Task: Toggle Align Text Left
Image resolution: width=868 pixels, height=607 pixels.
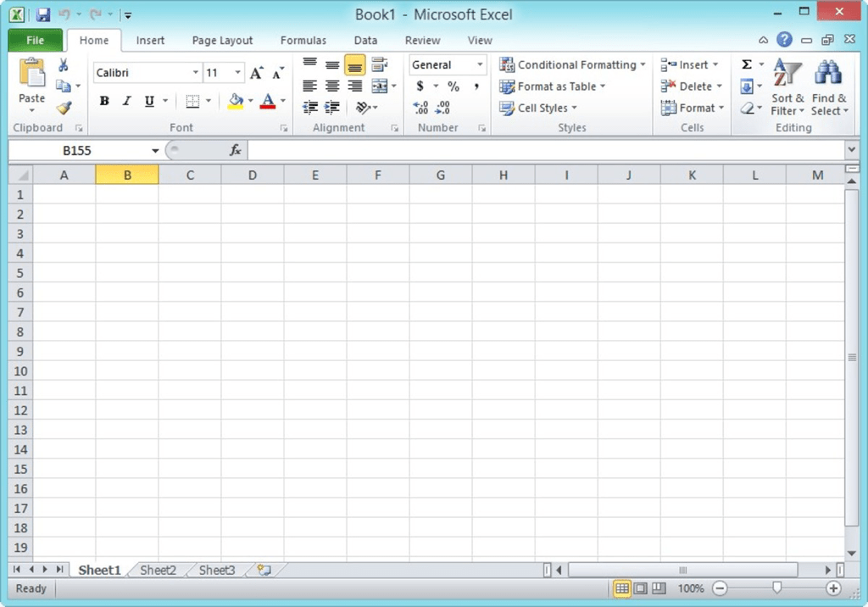Action: click(x=310, y=86)
